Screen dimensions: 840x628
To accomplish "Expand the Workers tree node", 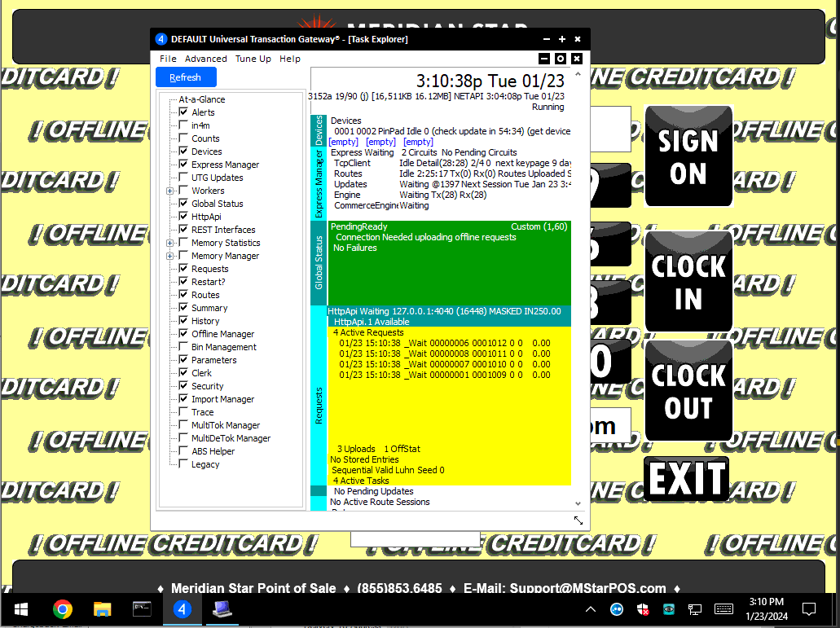I will tap(170, 191).
